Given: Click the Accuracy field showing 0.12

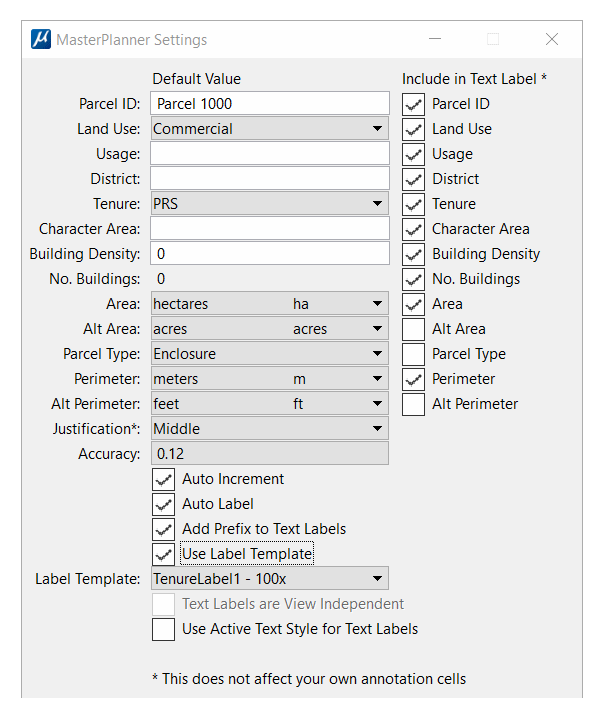Looking at the screenshot, I should (270, 454).
